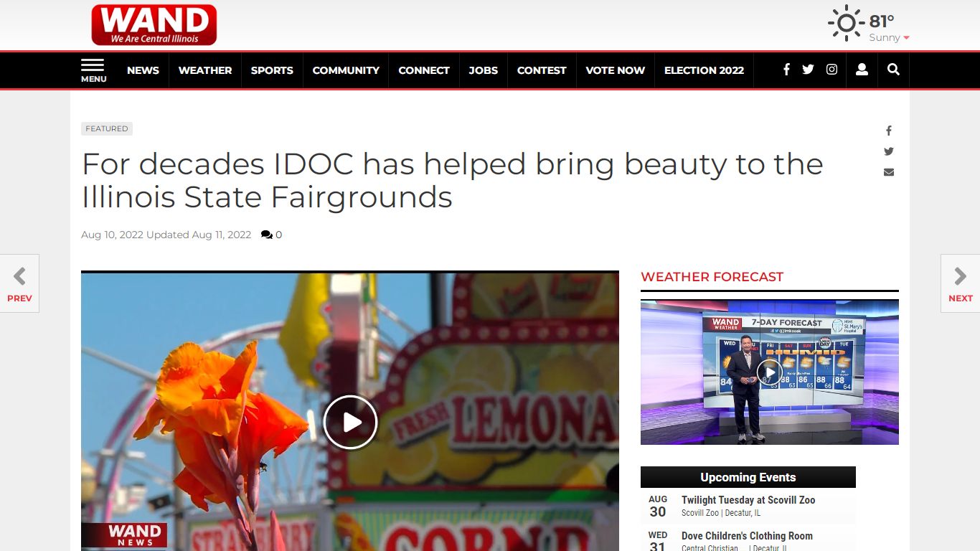Visit WAND Facebook page from navbar
This screenshot has height=551, width=980.
point(786,70)
